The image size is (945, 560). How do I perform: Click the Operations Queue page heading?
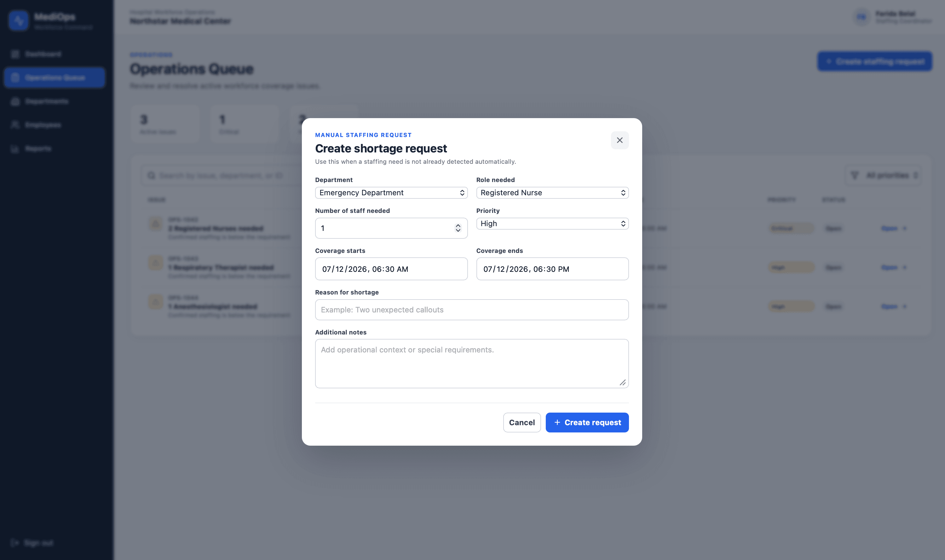(x=191, y=69)
